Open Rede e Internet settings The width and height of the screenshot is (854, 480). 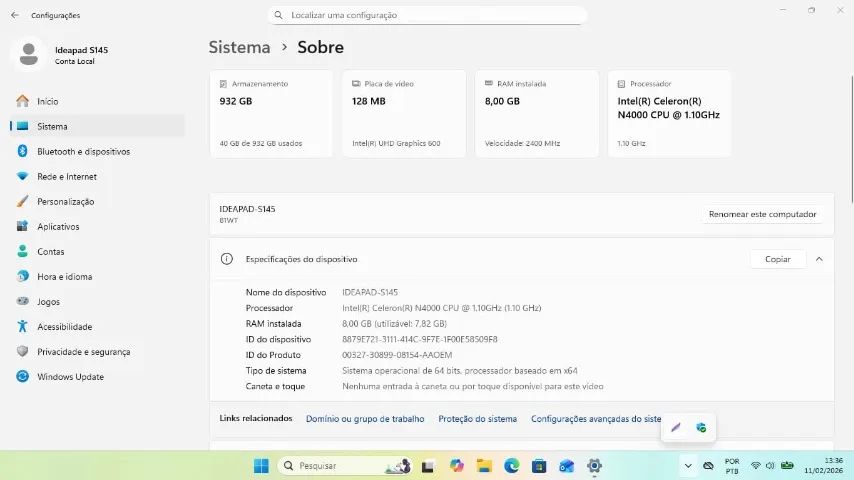[x=97, y=177]
